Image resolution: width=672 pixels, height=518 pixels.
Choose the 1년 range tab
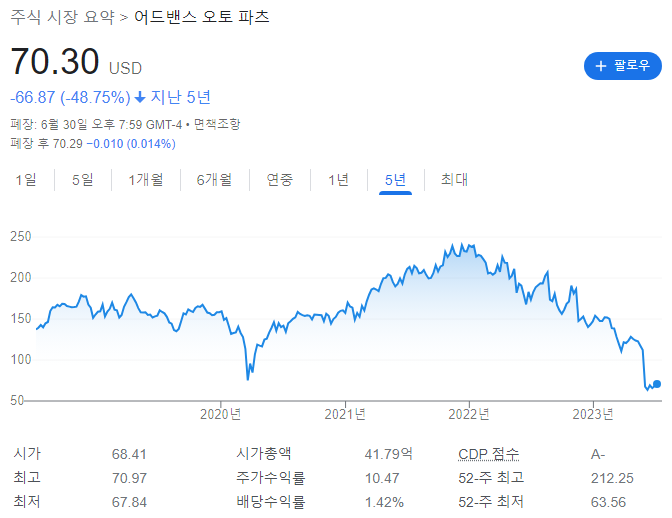pos(339,180)
